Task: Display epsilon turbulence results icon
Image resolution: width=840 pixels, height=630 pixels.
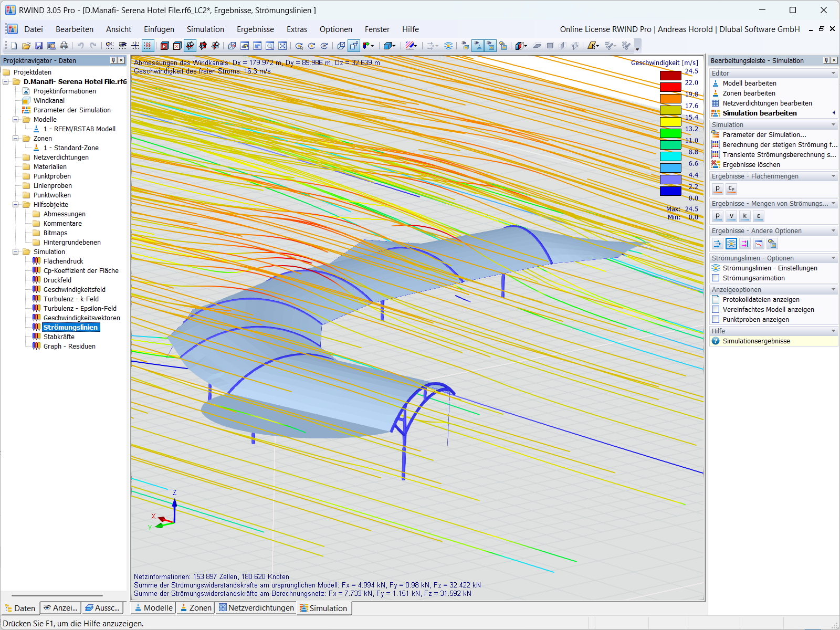Action: point(759,216)
